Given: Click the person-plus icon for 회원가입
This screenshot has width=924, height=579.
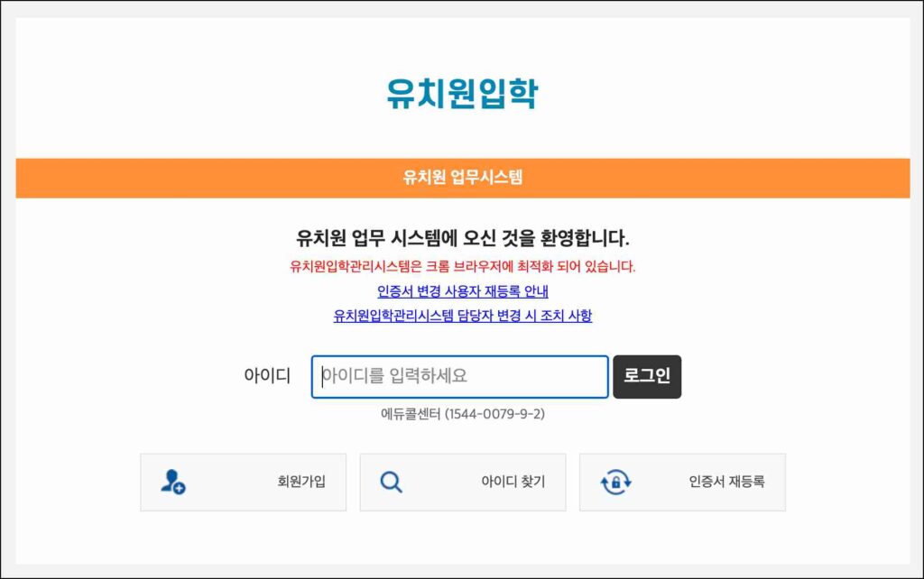Looking at the screenshot, I should point(172,482).
